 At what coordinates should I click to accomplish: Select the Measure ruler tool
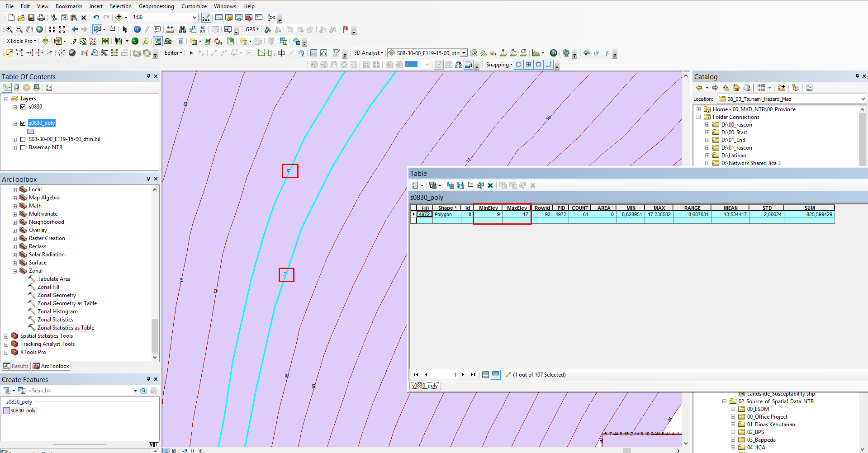170,29
